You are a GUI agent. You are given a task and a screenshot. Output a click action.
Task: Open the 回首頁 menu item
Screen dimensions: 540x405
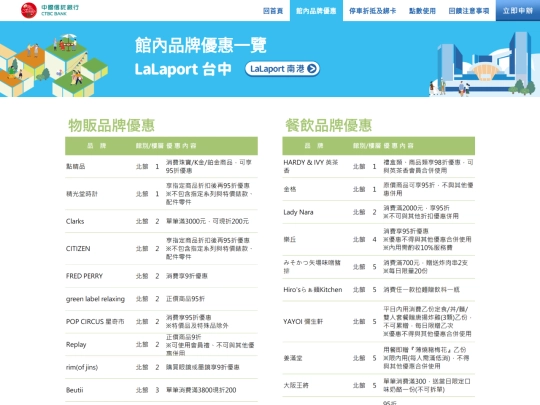[x=273, y=11]
